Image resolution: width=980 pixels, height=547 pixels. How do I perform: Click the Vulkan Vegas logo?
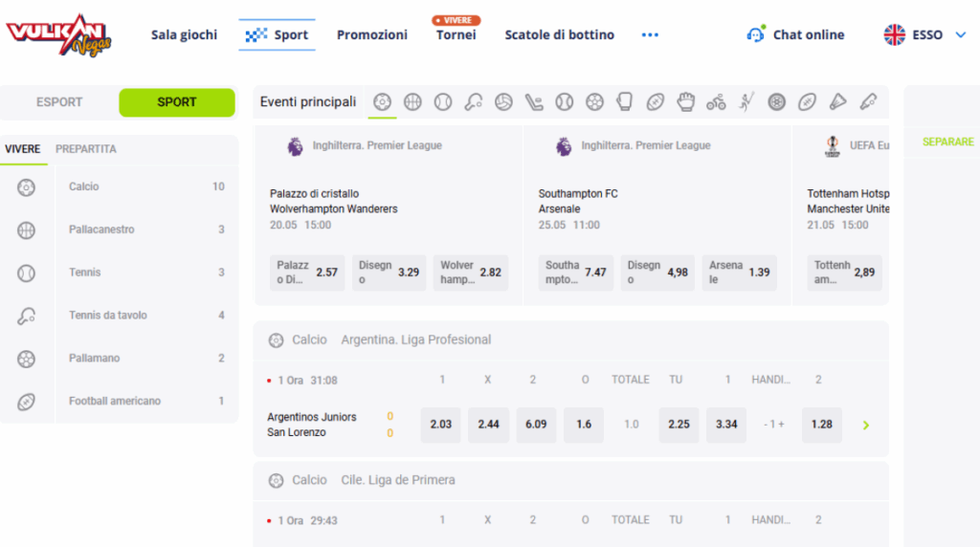point(58,35)
